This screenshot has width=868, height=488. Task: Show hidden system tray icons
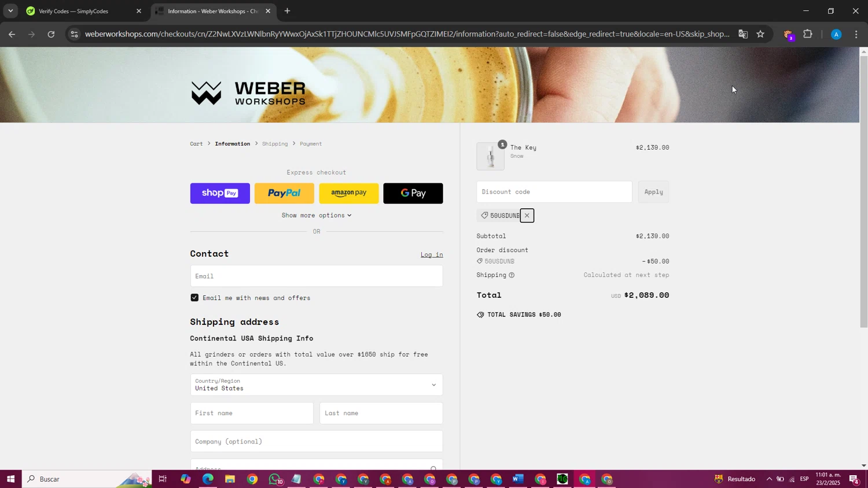(769, 479)
